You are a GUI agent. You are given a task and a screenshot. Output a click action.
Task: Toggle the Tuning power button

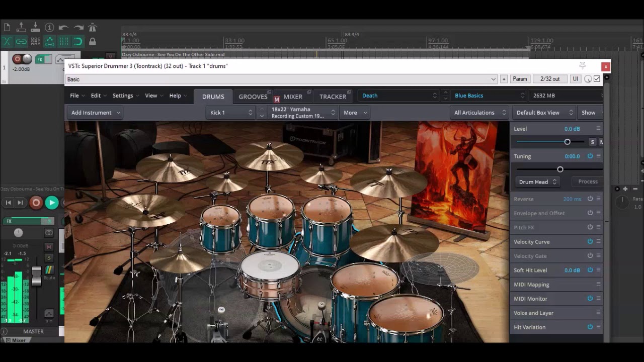point(590,156)
